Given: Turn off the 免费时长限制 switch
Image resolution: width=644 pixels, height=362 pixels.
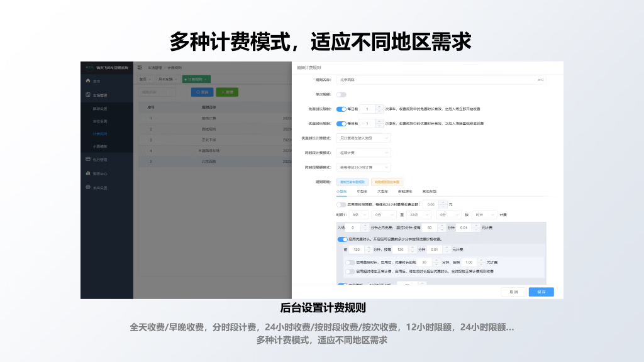Looking at the screenshot, I should [341, 109].
